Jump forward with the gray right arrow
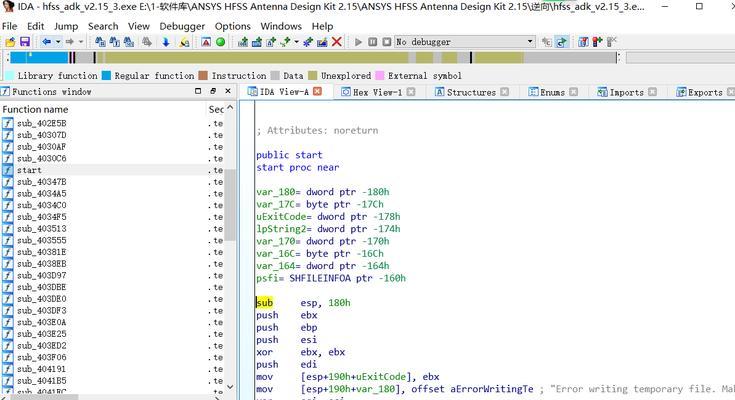Viewport: 735px width, 400px height. click(x=69, y=42)
